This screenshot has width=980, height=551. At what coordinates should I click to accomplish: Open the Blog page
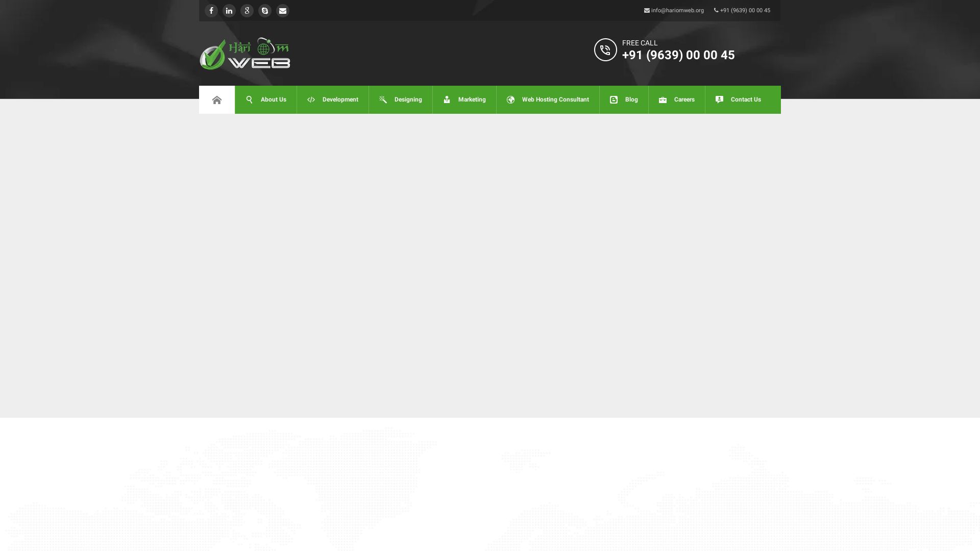(x=624, y=100)
